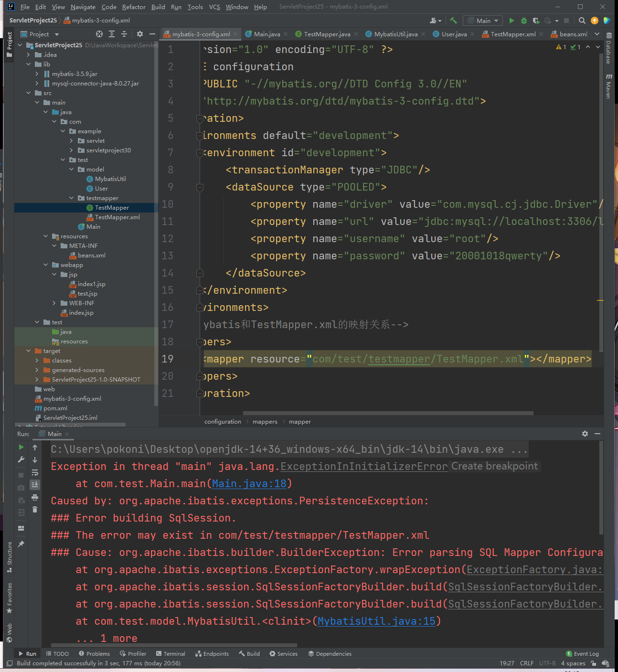This screenshot has height=672, width=618.
Task: Open the Database side panel
Action: pyautogui.click(x=608, y=48)
